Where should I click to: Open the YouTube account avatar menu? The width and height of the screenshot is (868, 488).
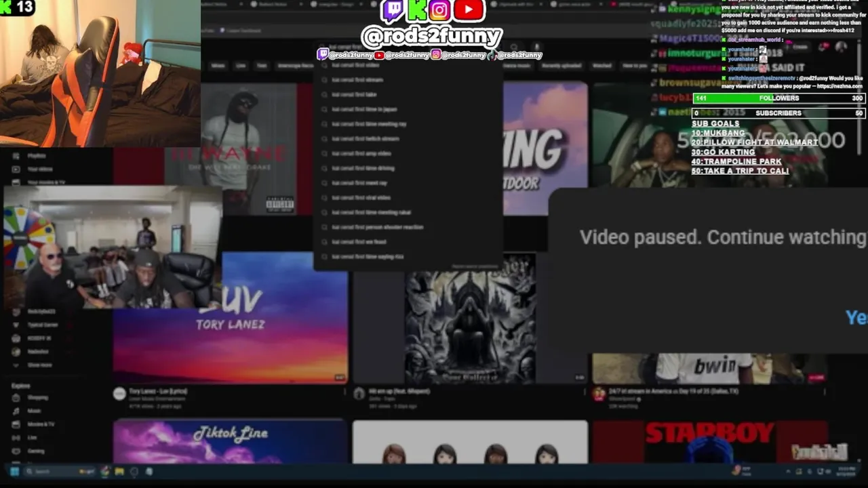point(842,47)
